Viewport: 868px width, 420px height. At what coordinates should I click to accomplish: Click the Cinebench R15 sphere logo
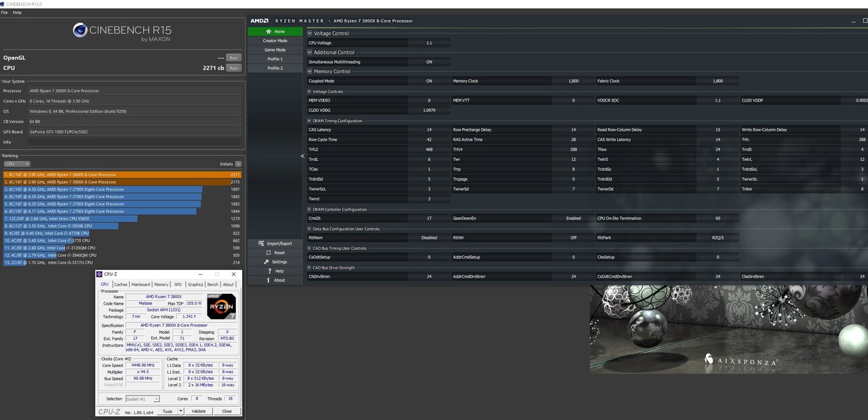coord(81,29)
